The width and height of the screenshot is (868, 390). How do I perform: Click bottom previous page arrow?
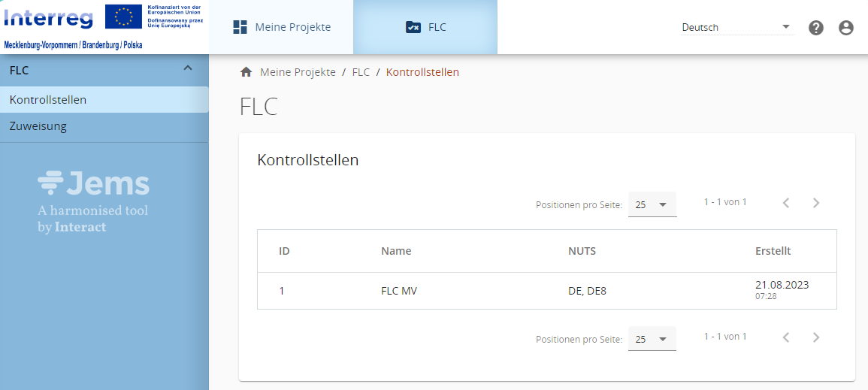pos(786,338)
